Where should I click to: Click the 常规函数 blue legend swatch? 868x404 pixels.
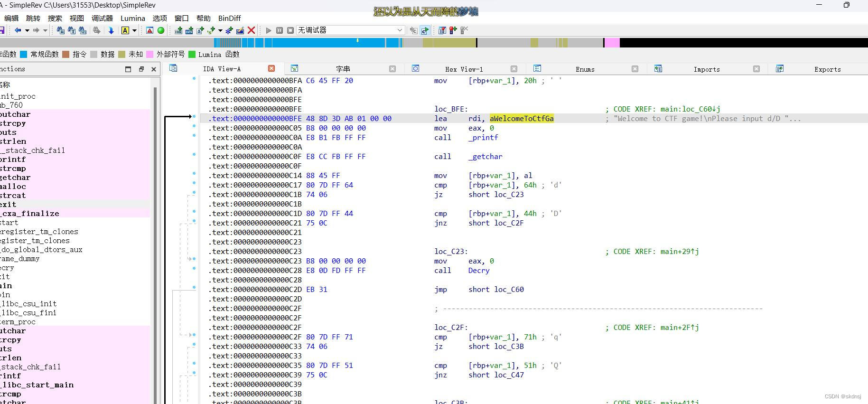tap(23, 54)
